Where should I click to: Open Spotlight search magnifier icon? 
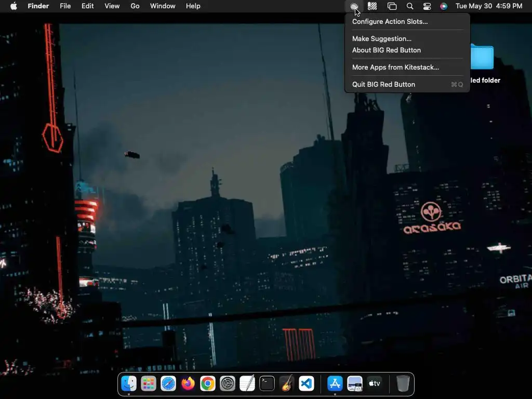[410, 6]
